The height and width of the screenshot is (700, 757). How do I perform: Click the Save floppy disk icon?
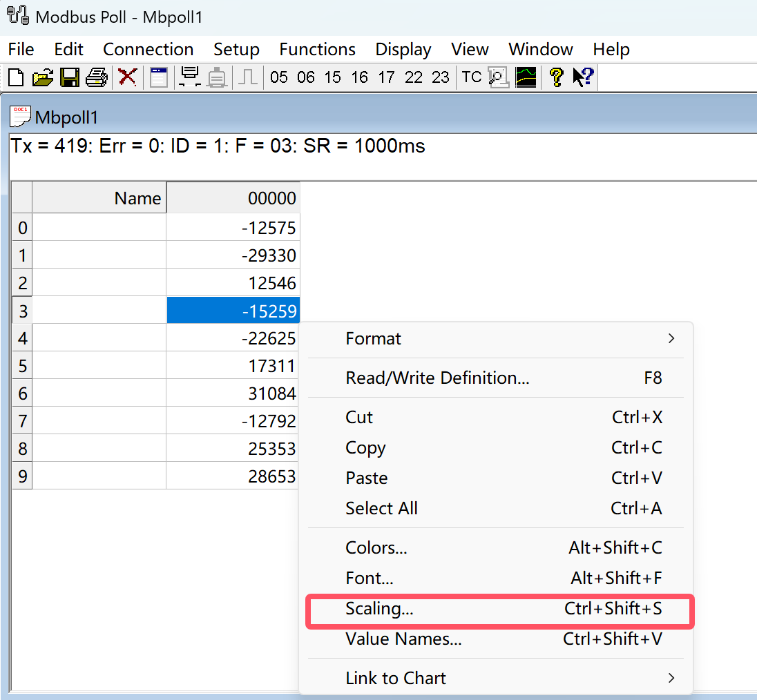tap(70, 77)
